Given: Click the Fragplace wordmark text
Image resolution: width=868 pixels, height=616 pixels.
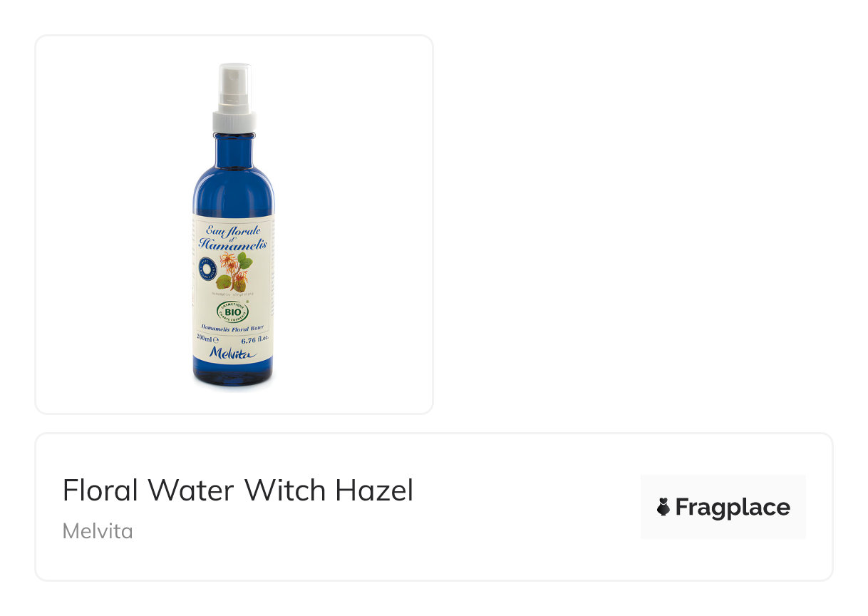Looking at the screenshot, I should point(733,507).
